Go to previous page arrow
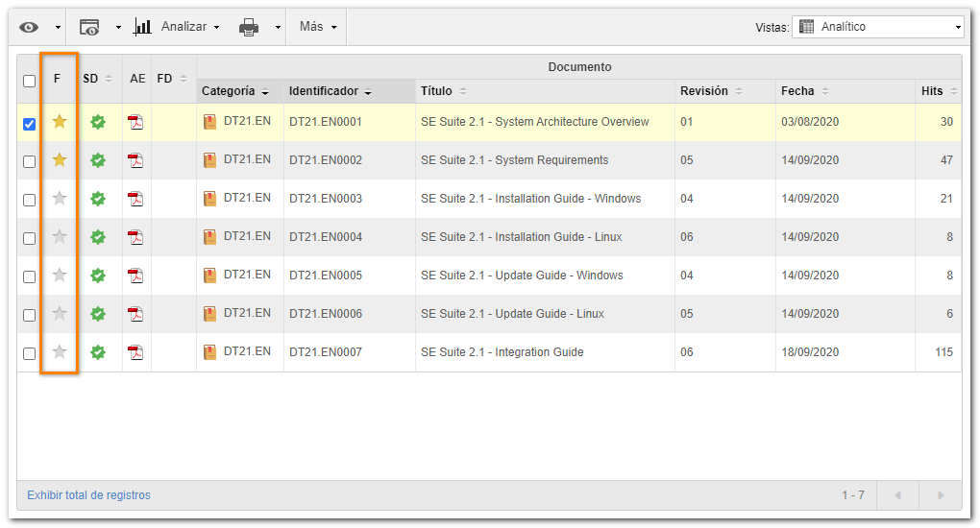 click(x=897, y=495)
